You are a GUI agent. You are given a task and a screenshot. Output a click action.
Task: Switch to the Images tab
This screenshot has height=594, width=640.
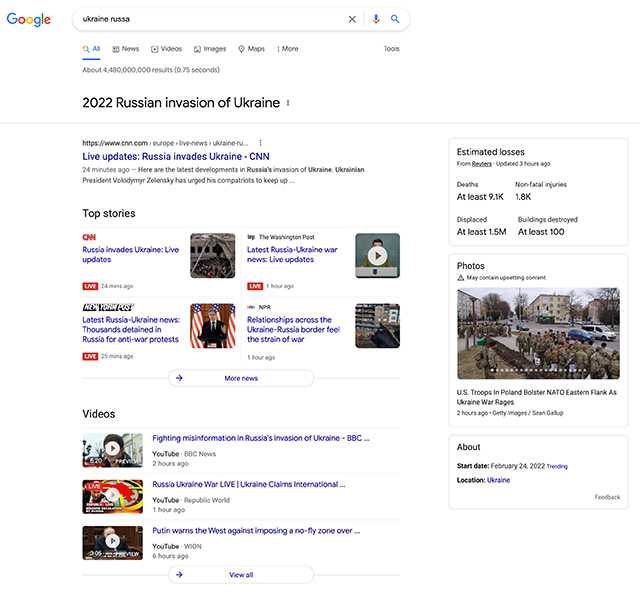pyautogui.click(x=210, y=49)
